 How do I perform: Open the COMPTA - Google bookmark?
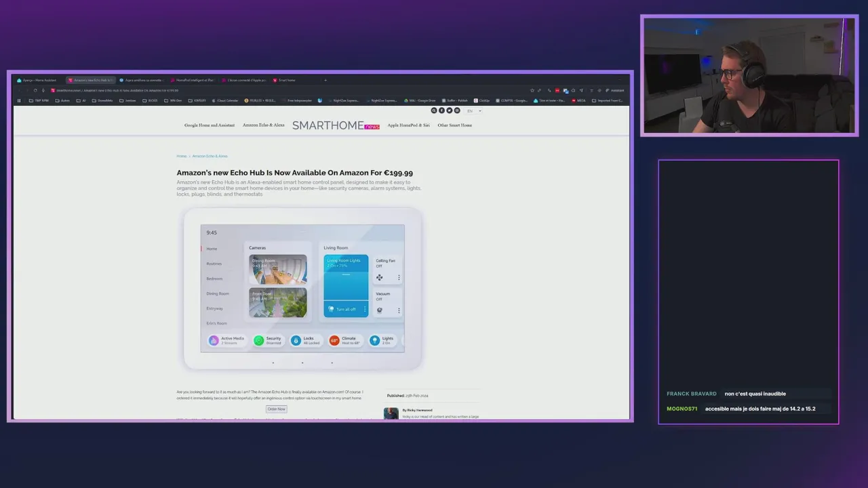[x=512, y=100]
